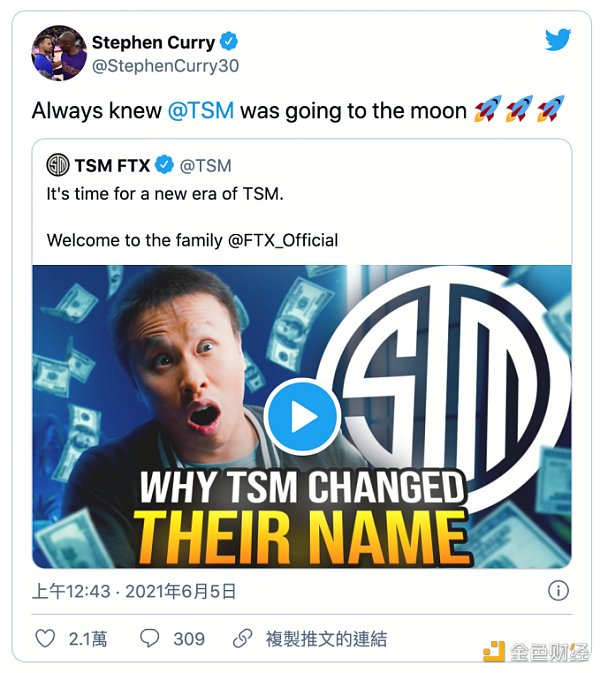This screenshot has height=673, width=600.
Task: Click the @TSM handle in quoted tweet
Action: tap(205, 165)
